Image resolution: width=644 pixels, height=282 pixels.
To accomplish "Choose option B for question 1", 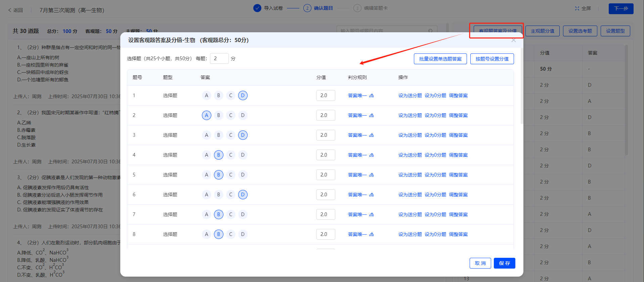I will click(x=219, y=95).
